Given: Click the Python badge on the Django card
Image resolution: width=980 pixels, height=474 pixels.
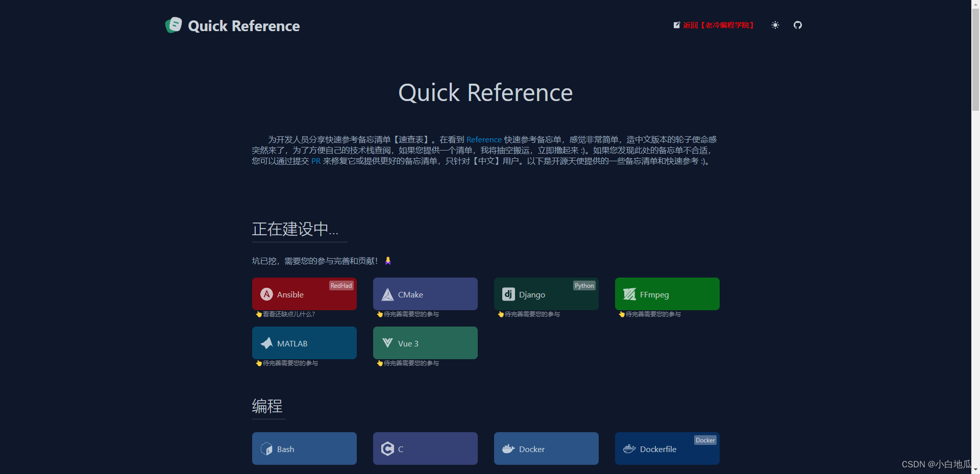Looking at the screenshot, I should (x=584, y=285).
